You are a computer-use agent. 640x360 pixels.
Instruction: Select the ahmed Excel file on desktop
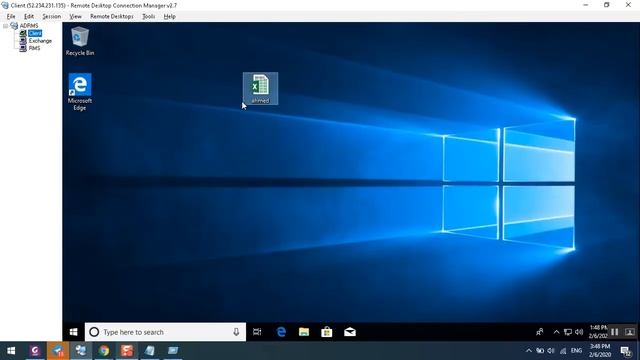pyautogui.click(x=260, y=89)
